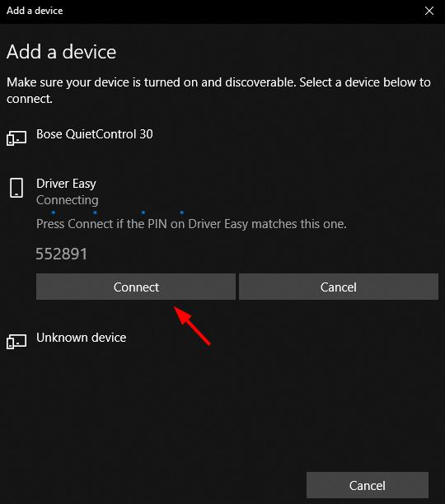Select the Bose QuietControl 30 device name
445x504 pixels.
pyautogui.click(x=95, y=134)
